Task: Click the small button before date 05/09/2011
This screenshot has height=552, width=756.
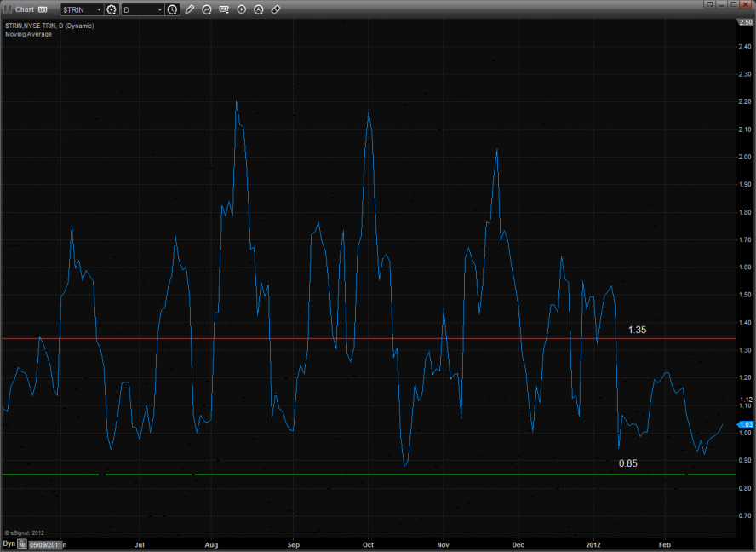Action: pos(24,543)
